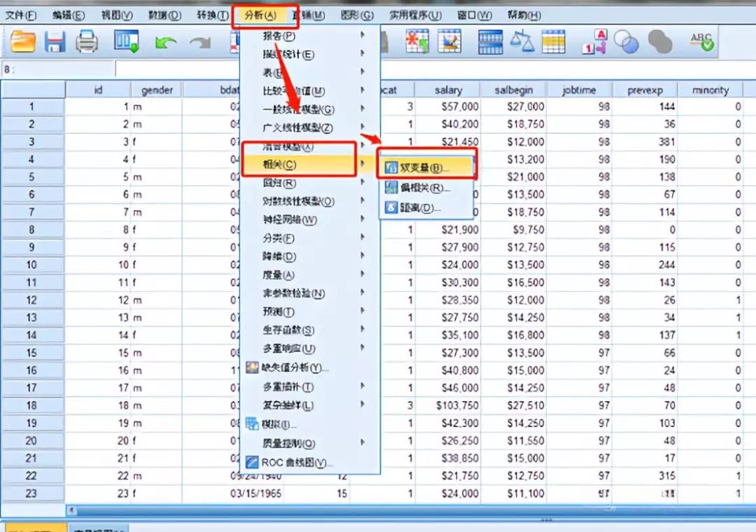Screen dimensions: 756x532
Task: Open the Select Cases toolbar icon
Action: point(554,41)
